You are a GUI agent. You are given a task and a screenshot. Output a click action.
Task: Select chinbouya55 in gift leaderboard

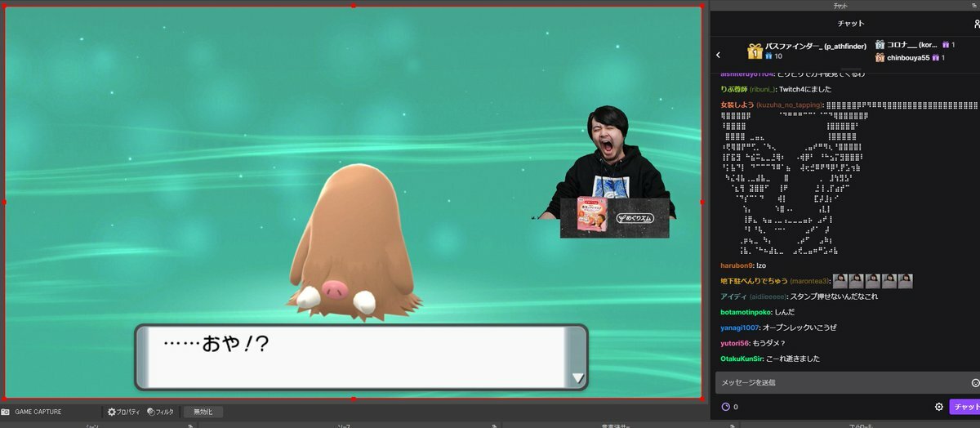click(907, 58)
